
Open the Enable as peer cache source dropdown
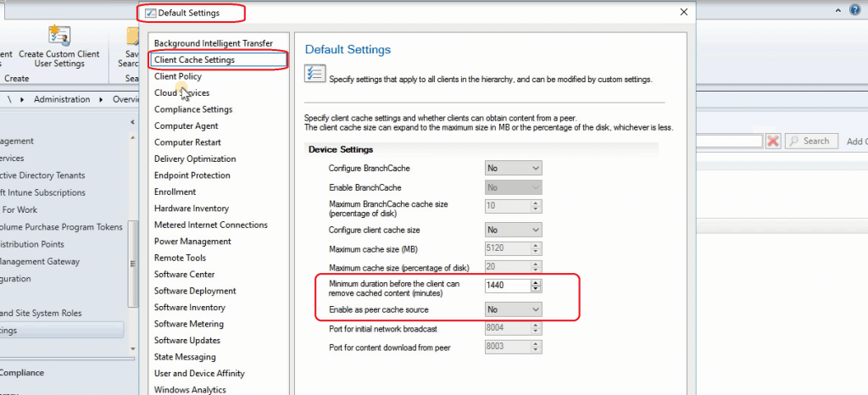pos(513,309)
